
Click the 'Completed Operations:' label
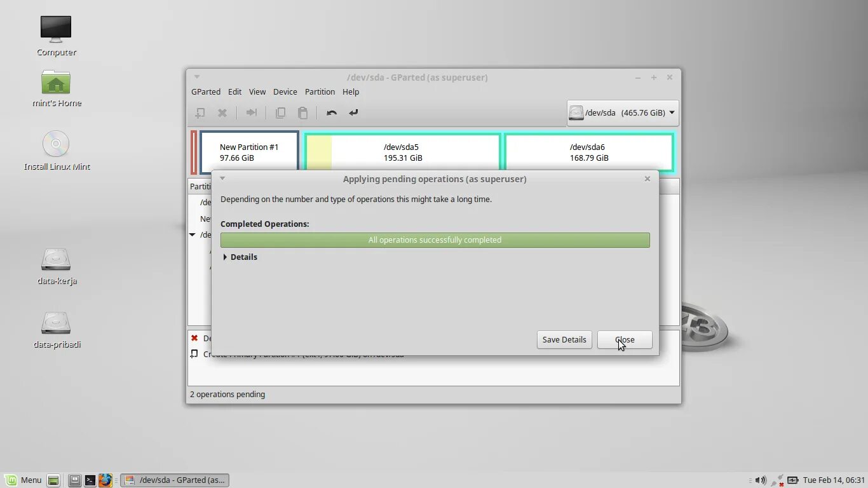pos(264,224)
